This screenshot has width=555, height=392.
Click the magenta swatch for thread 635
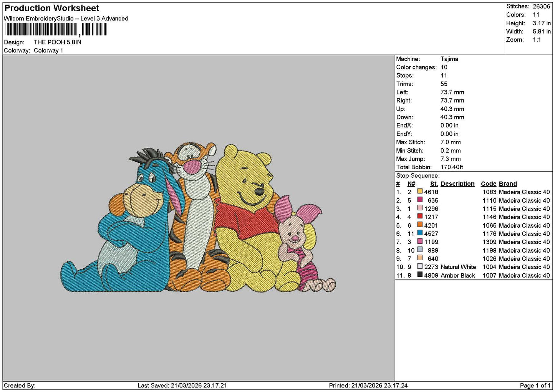(x=420, y=200)
